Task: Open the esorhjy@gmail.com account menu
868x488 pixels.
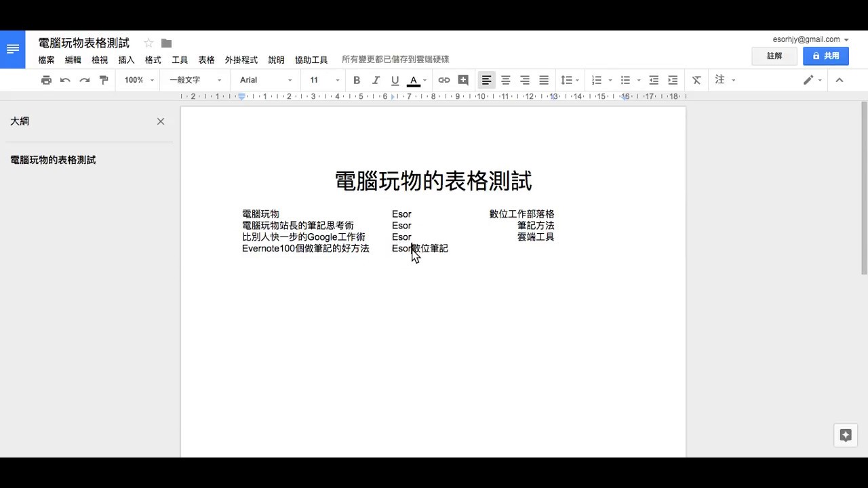Action: [810, 40]
